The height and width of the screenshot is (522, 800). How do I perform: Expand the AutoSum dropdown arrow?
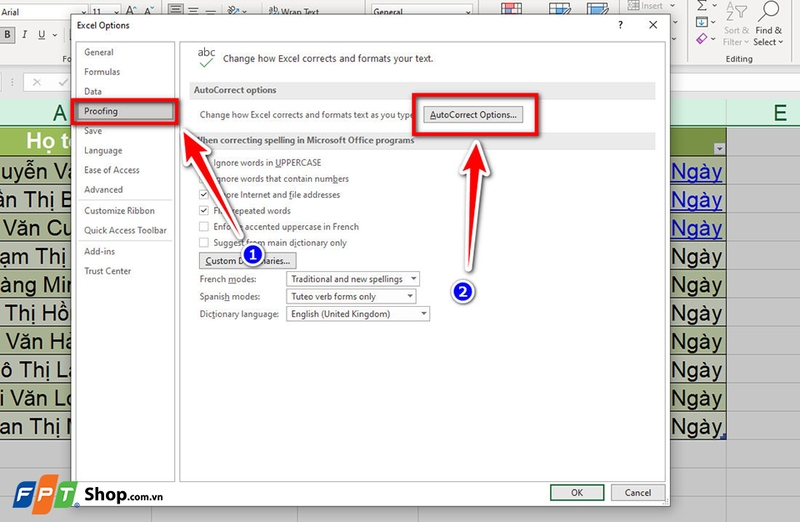coord(715,6)
